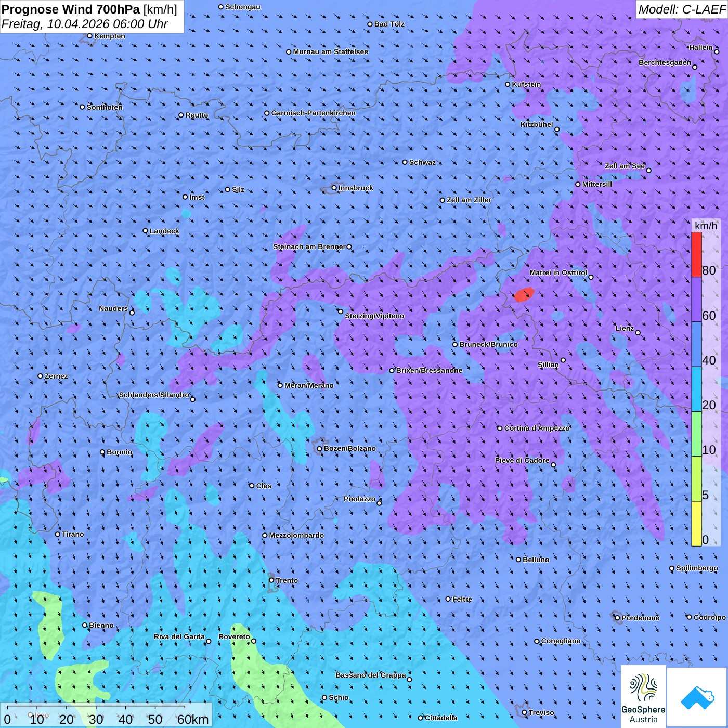Click the Trento city marker
Screen dimensions: 728x728
pos(271,580)
